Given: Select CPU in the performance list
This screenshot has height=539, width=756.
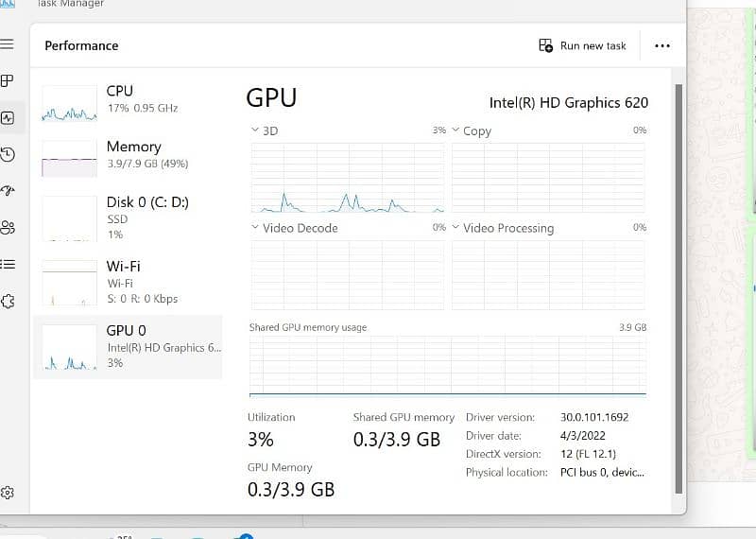Looking at the screenshot, I should [128, 99].
